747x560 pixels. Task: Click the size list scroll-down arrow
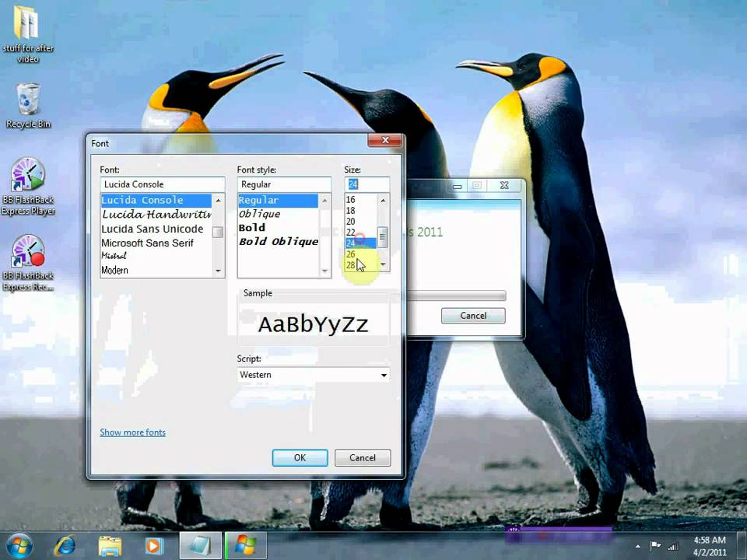383,264
